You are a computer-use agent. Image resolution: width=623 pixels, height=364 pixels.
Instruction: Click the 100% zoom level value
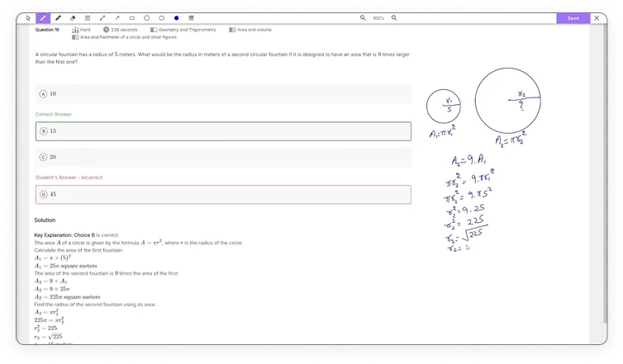378,18
